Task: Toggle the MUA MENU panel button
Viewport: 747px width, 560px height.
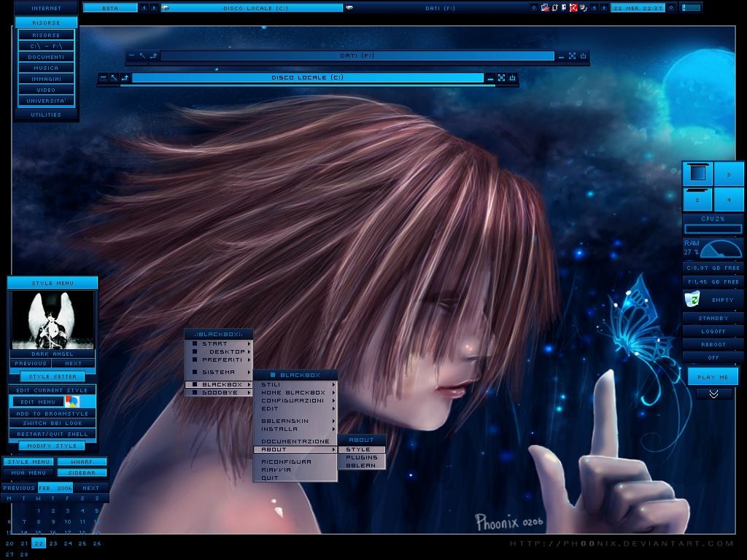Action: pos(28,472)
